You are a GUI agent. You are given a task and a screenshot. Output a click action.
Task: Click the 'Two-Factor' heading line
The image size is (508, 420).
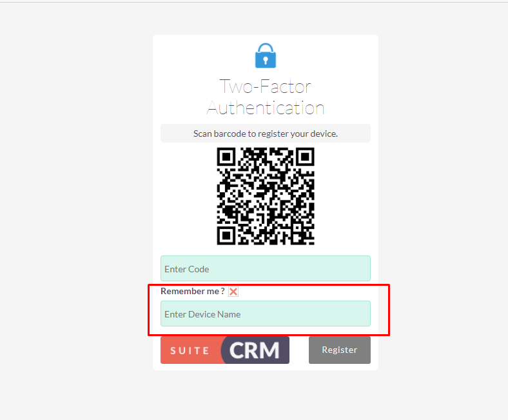pos(266,86)
